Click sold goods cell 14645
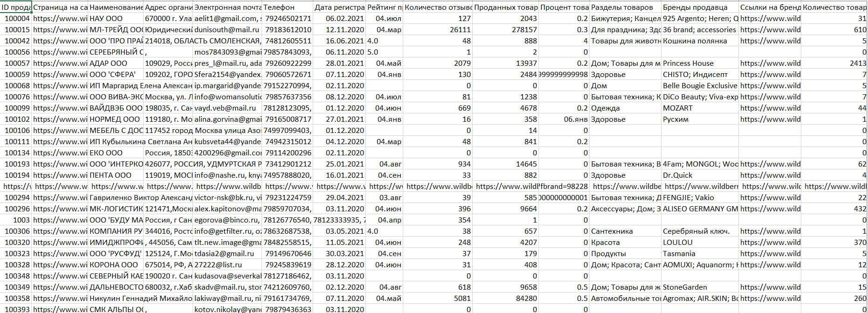 (x=505, y=164)
